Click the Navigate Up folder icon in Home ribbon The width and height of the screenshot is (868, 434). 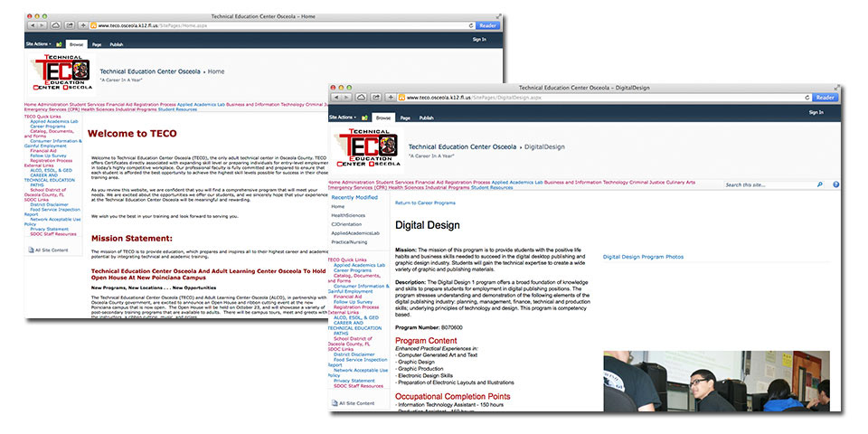click(x=59, y=44)
